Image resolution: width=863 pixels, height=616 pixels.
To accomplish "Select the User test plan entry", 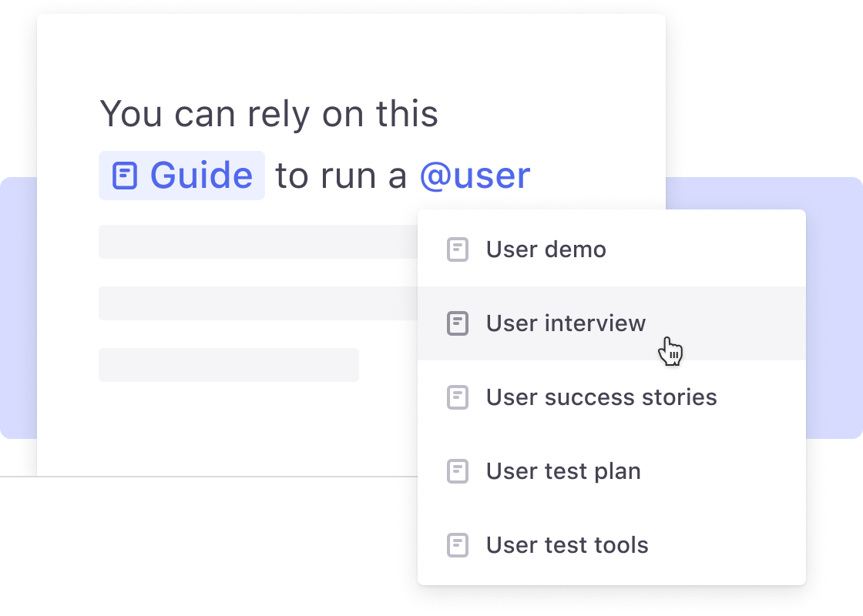I will coord(612,471).
